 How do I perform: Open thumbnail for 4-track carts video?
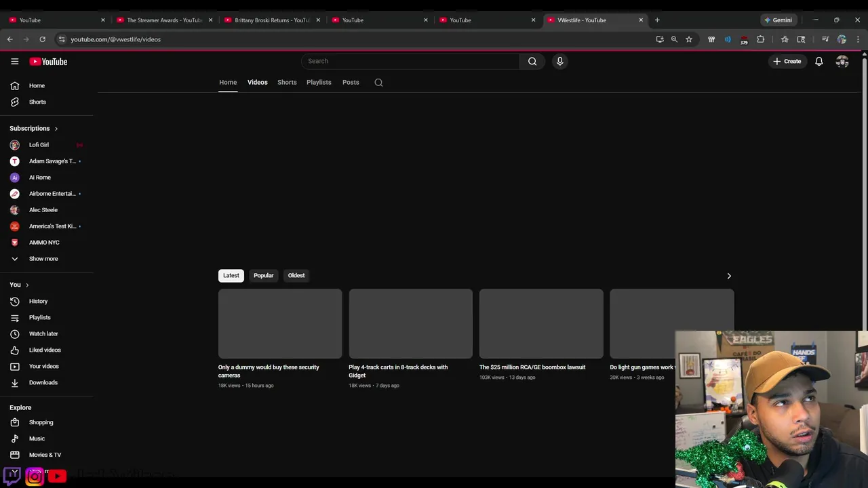coord(411,323)
